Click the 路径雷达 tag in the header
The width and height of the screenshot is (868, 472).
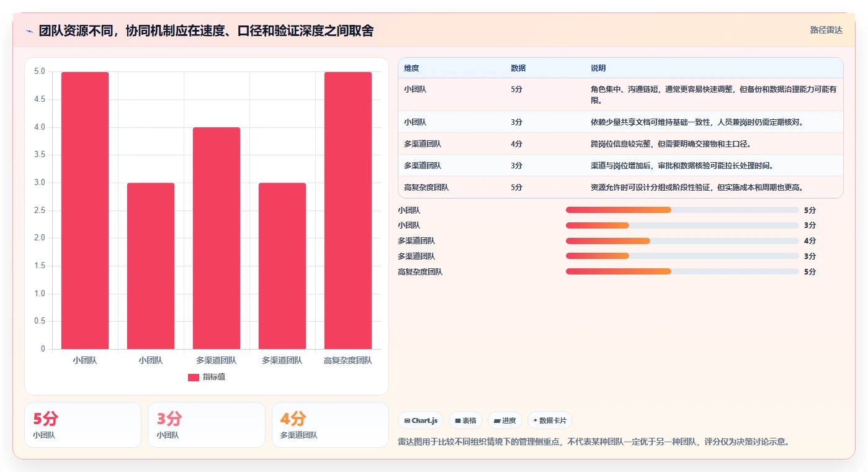(x=826, y=30)
